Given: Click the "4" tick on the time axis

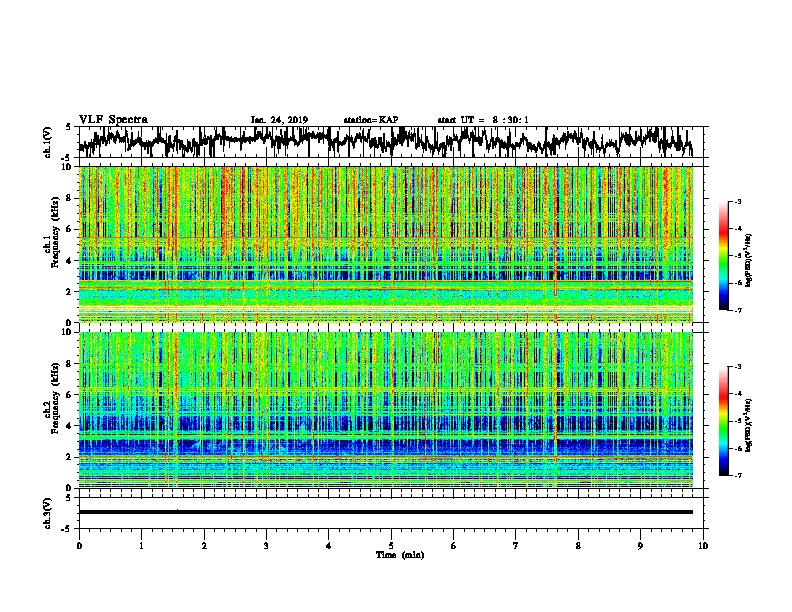Looking at the screenshot, I should click(x=329, y=546).
